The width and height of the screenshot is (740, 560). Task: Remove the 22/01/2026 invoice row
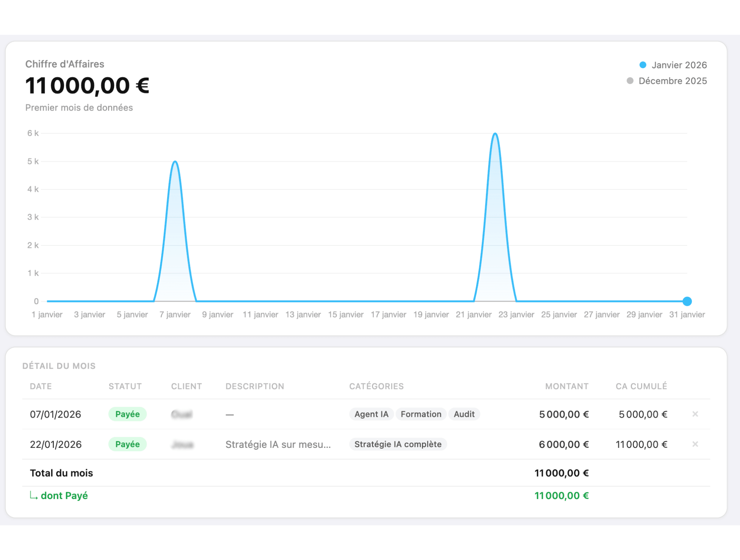point(695,444)
